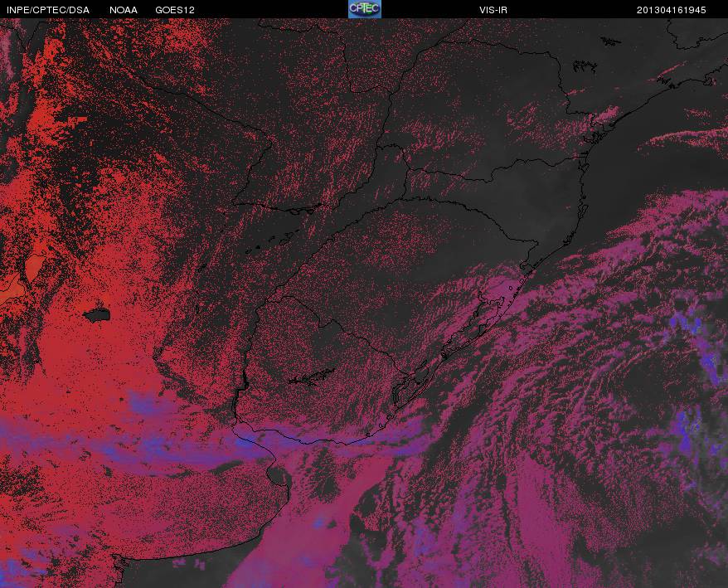Select the INPE/CPTEC/DSA header text
This screenshot has width=728, height=588.
click(x=48, y=10)
